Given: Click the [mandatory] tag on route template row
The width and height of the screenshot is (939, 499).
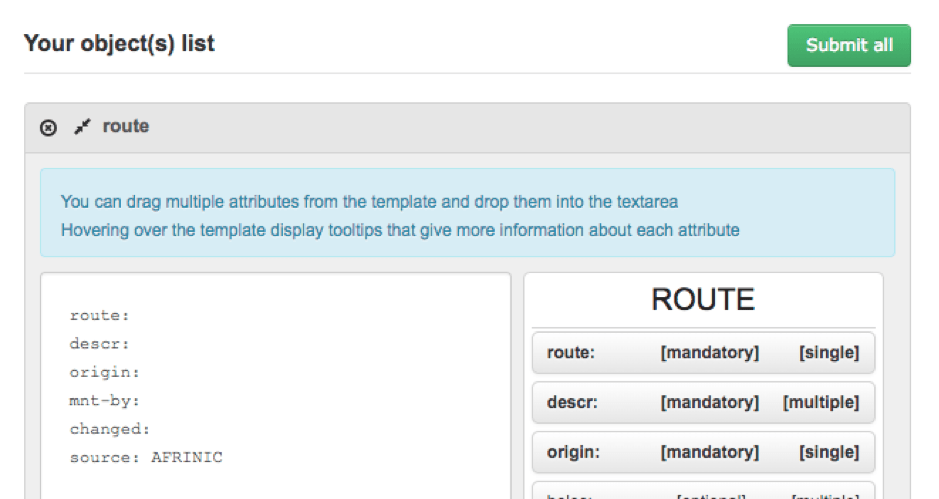Looking at the screenshot, I should (710, 353).
